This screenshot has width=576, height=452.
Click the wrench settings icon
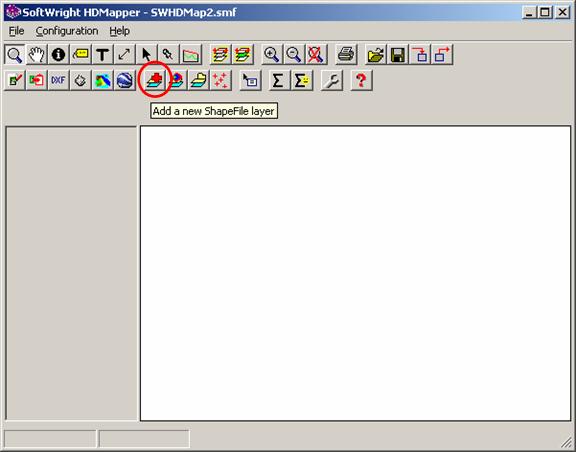332,80
